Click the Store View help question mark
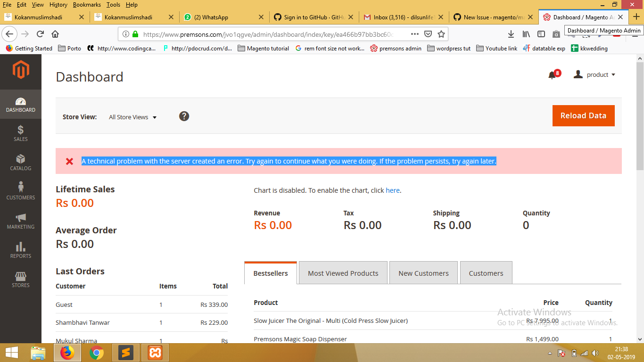644x362 pixels. pos(184,116)
